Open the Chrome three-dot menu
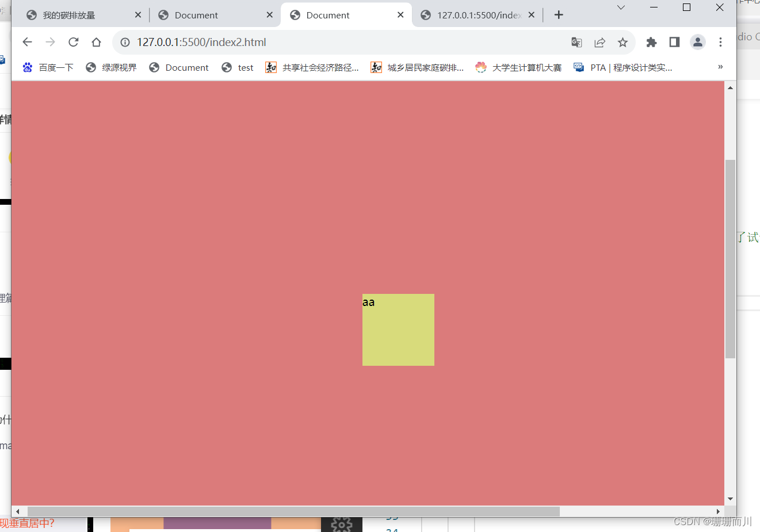Viewport: 760px width, 532px height. [x=720, y=42]
